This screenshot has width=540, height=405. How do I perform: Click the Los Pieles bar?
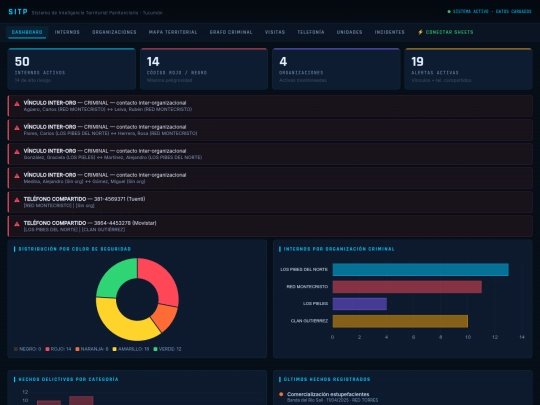[360, 304]
